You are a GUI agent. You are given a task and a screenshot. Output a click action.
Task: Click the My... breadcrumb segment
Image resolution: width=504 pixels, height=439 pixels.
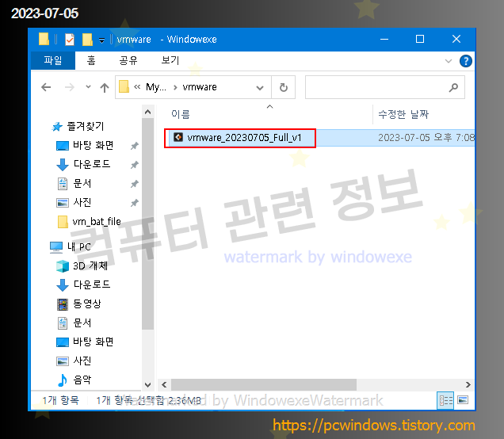point(156,87)
